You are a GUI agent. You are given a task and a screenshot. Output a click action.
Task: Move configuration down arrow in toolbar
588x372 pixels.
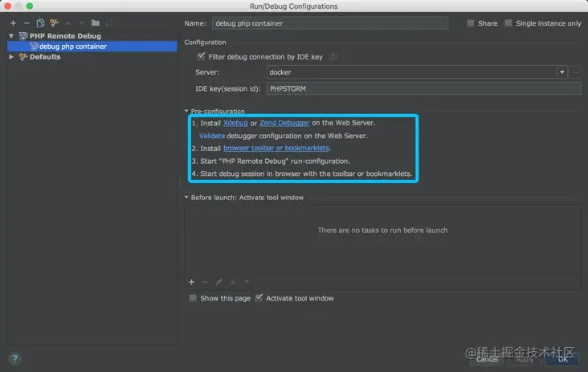click(81, 23)
